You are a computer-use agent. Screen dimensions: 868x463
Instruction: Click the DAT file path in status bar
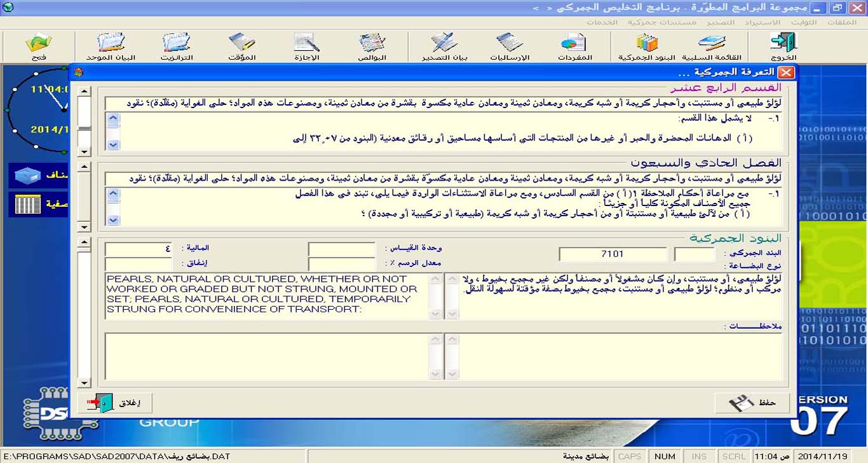pyautogui.click(x=116, y=456)
